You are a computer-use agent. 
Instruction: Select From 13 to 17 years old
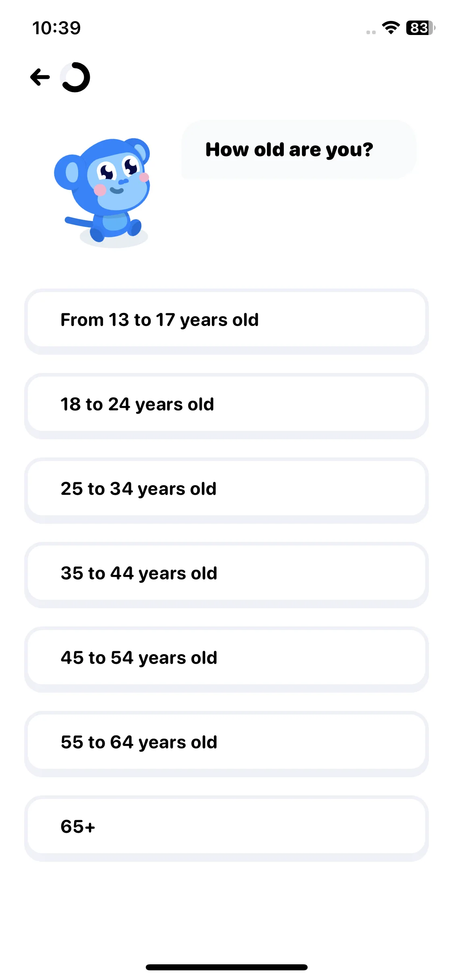(226, 321)
